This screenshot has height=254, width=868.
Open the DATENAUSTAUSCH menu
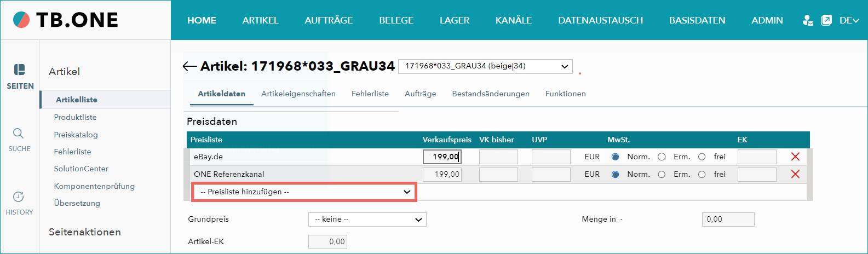coord(600,20)
